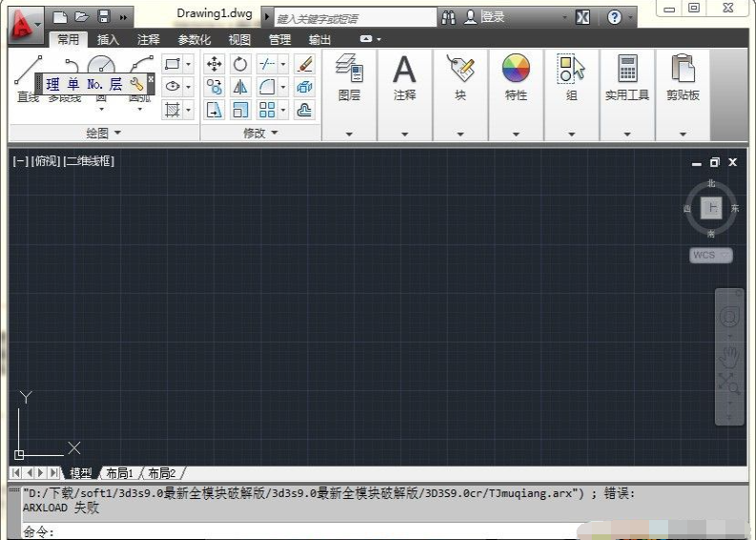Switch to the 布局2 layout tab
The width and height of the screenshot is (756, 540).
[x=161, y=473]
